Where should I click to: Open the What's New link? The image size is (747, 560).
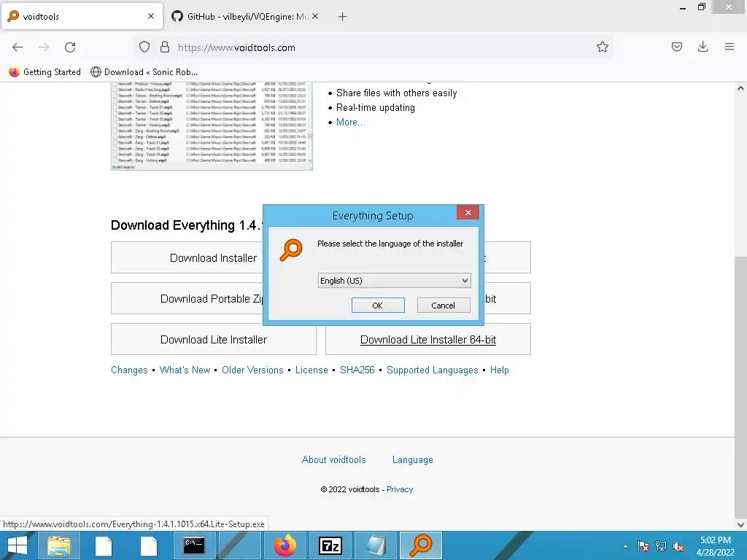coord(185,370)
